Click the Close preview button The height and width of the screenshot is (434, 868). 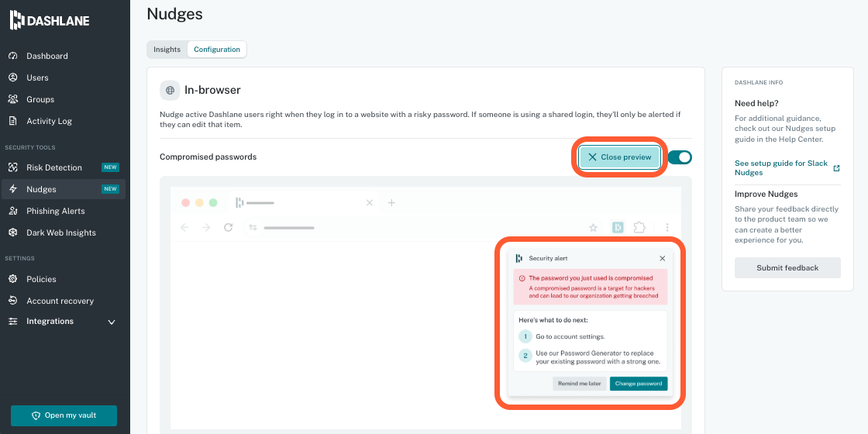click(620, 157)
